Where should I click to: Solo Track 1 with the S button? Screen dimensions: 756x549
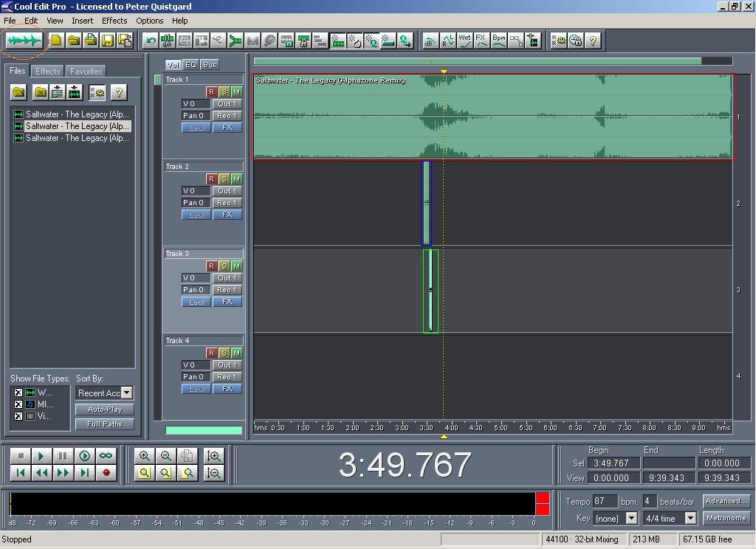tap(224, 91)
